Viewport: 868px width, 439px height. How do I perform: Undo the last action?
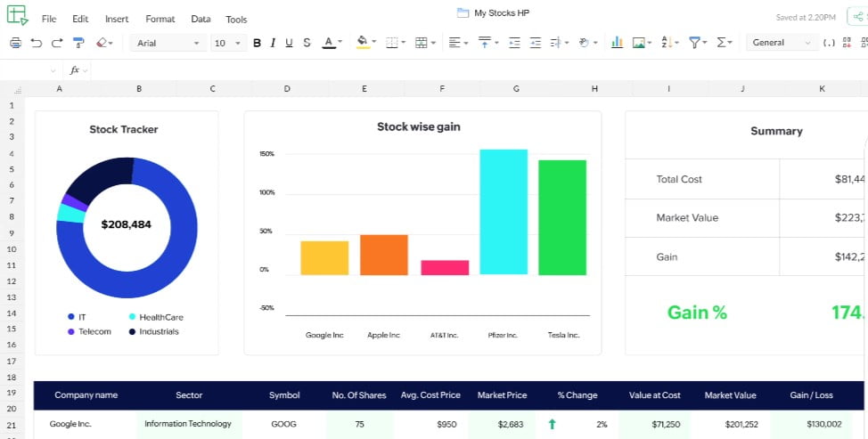(37, 43)
